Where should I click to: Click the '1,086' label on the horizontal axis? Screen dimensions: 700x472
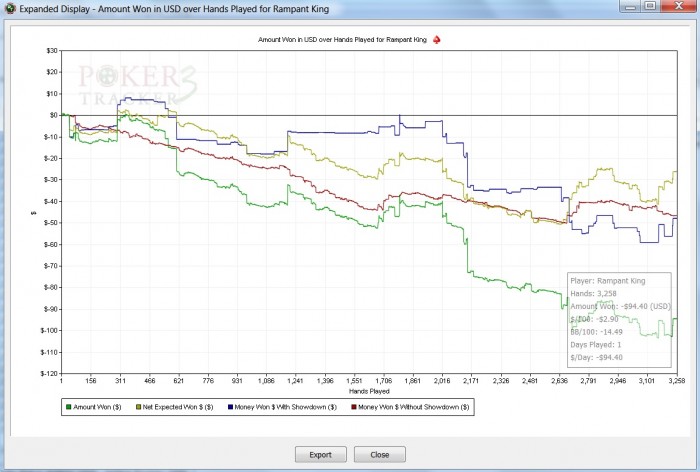tap(267, 381)
